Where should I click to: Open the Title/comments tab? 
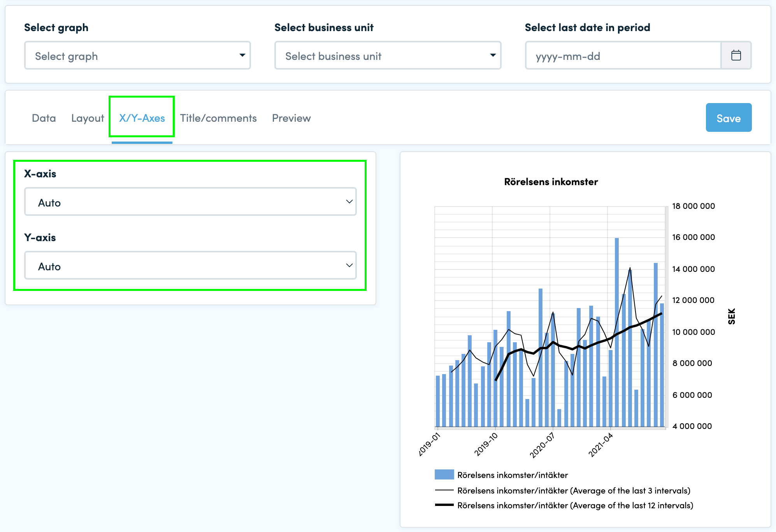coord(218,118)
